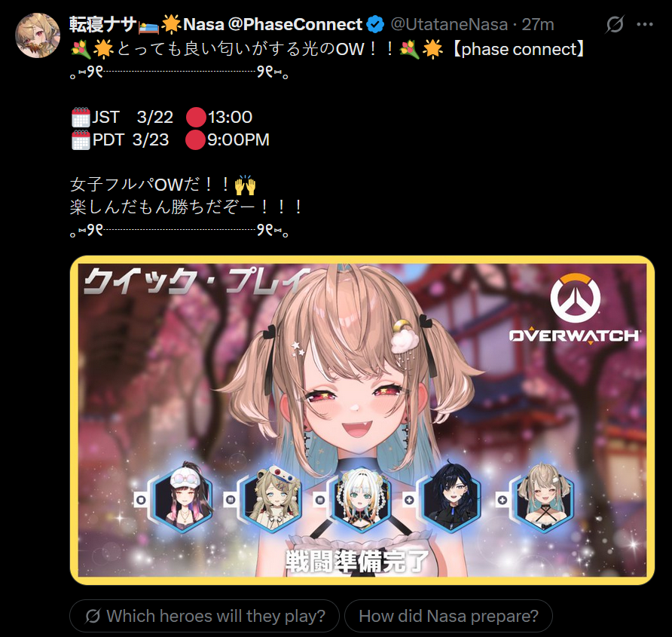Select 'Which heroes will they play?' suggestion
This screenshot has height=637, width=672.
coord(204,616)
